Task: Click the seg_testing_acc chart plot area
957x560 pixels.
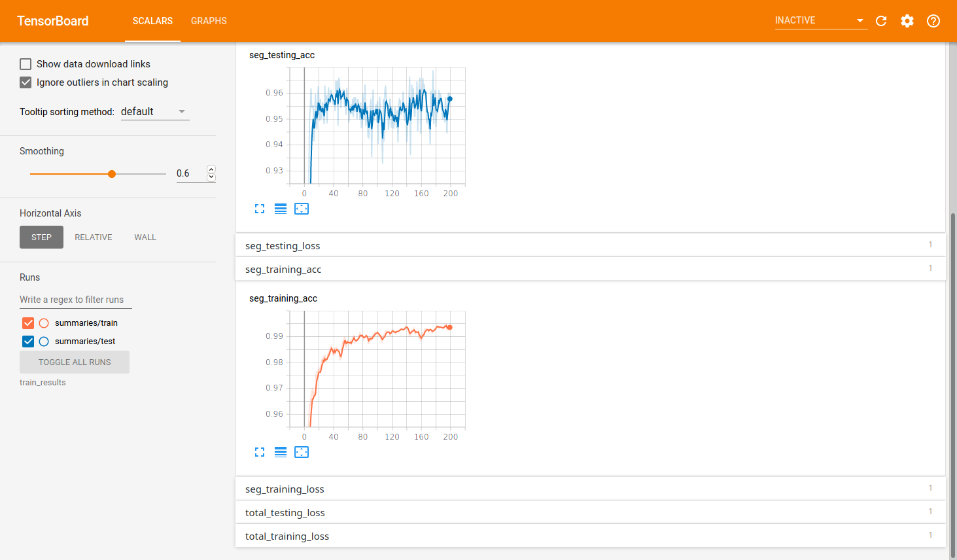Action: coord(377,126)
